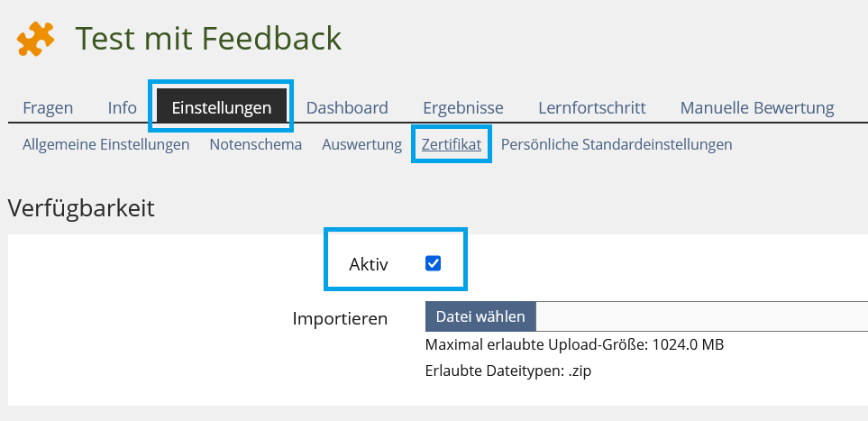Image resolution: width=868 pixels, height=421 pixels.
Task: Click the empty file name field
Action: (701, 316)
